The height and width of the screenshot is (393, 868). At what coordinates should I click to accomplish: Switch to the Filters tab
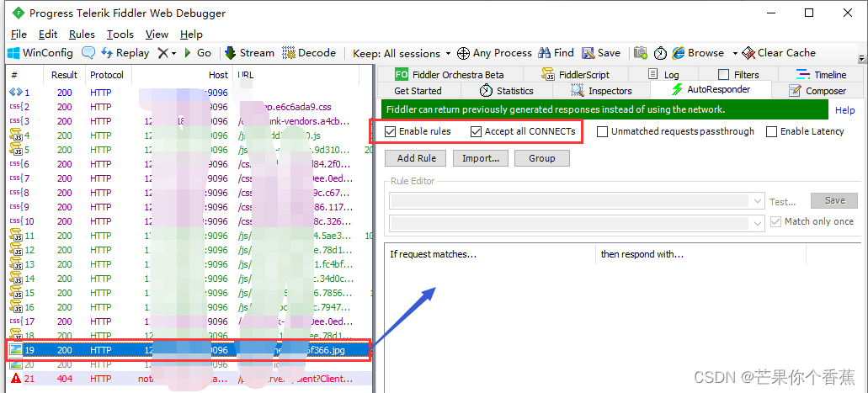click(x=738, y=74)
